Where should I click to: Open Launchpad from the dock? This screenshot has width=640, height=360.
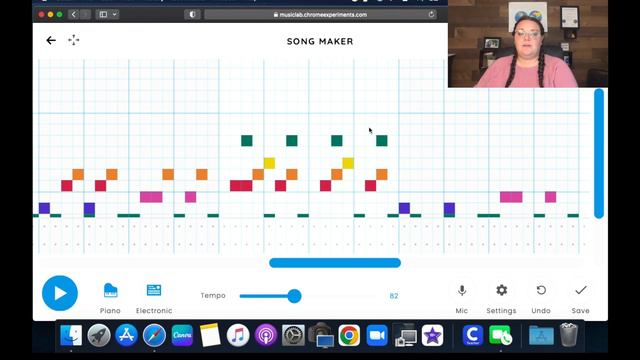pyautogui.click(x=99, y=336)
